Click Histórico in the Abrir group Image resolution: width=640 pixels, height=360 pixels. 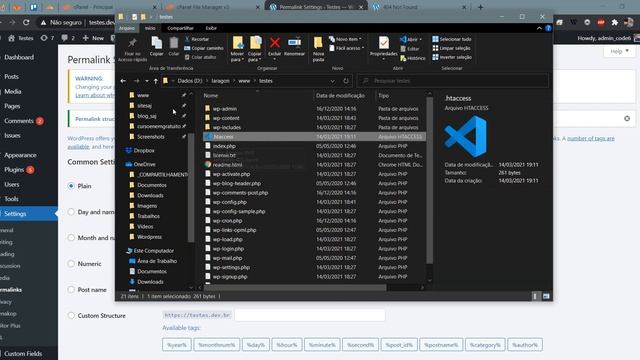[413, 58]
